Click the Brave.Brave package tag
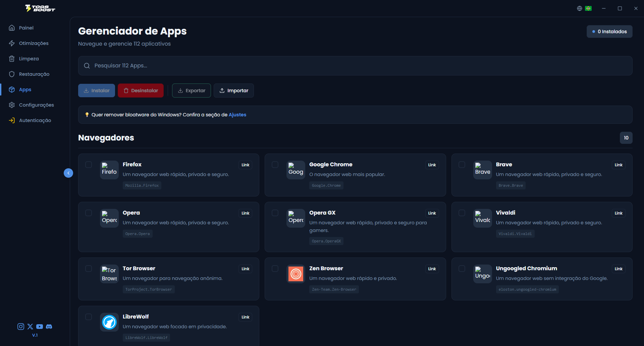644x346 pixels. pyautogui.click(x=511, y=185)
